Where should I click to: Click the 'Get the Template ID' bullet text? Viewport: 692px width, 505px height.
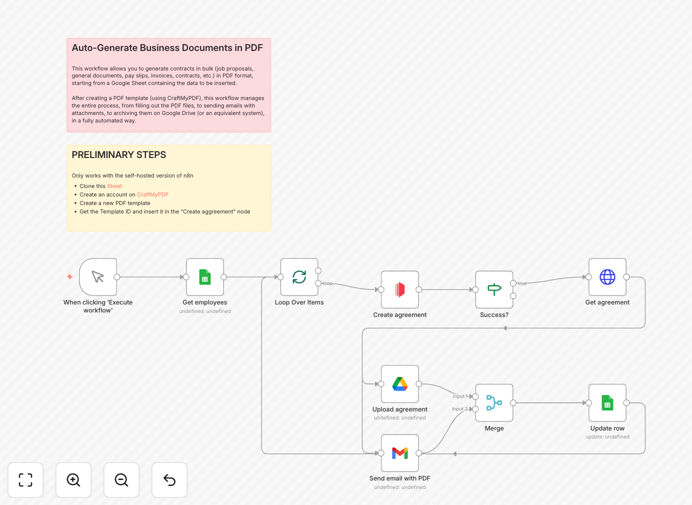pyautogui.click(x=165, y=211)
